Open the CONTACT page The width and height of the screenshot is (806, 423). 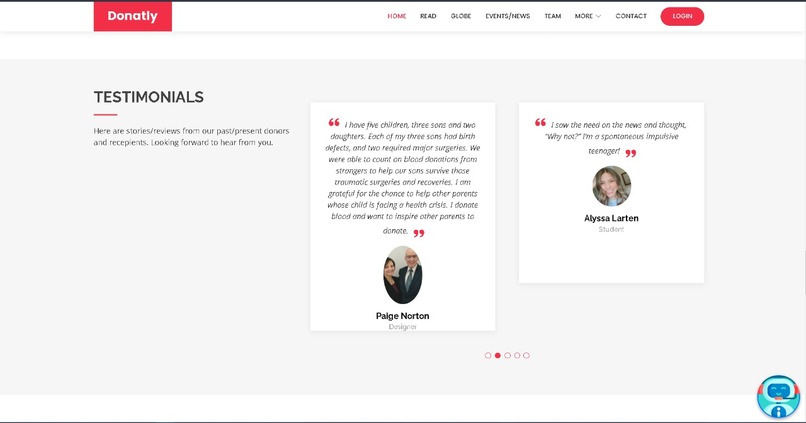pos(631,16)
